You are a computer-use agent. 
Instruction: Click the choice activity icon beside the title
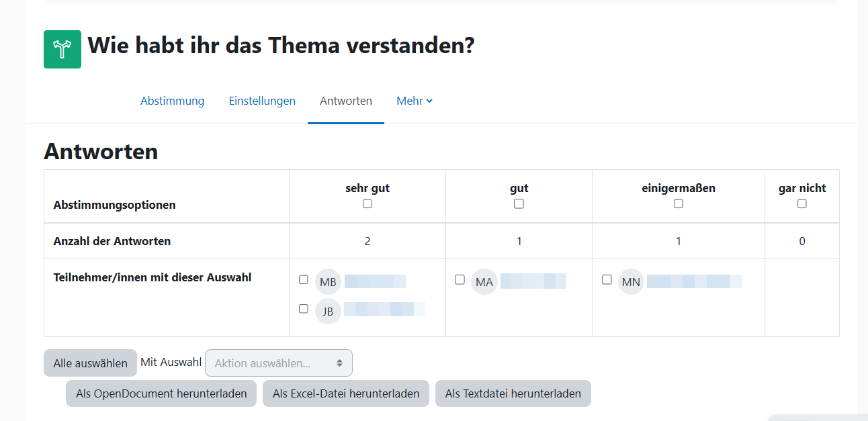coord(62,49)
